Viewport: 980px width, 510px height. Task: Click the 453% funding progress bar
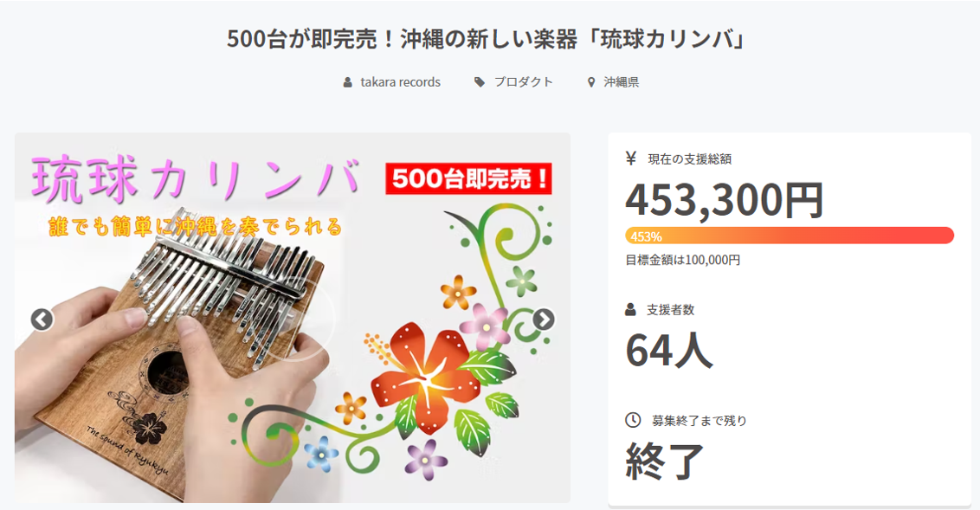point(790,236)
